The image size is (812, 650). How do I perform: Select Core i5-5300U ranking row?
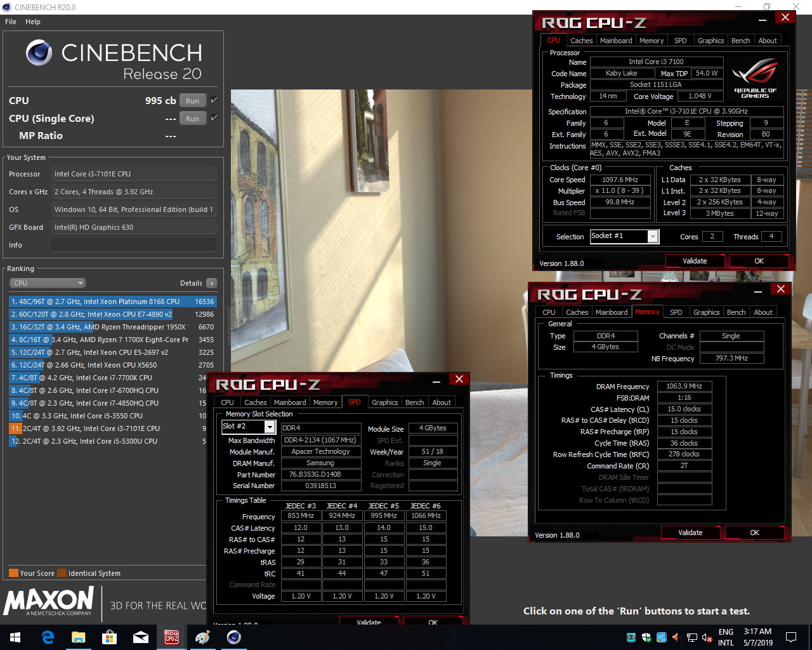click(x=108, y=441)
